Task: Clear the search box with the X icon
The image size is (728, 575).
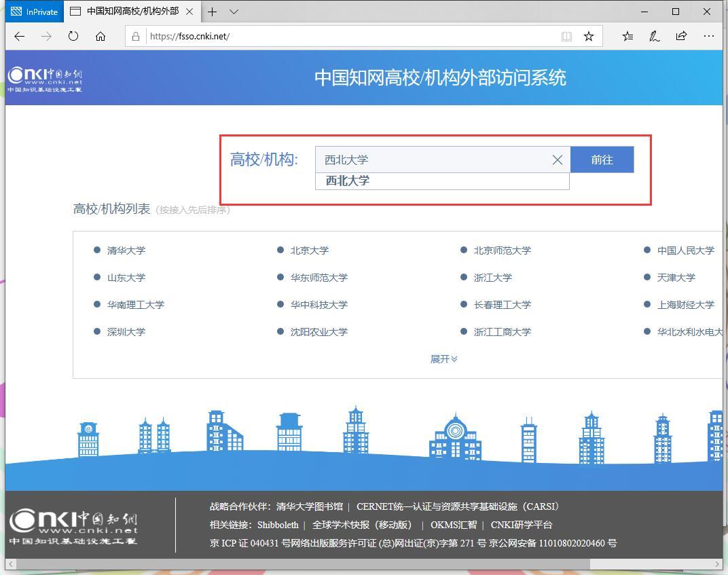Action: coord(557,160)
